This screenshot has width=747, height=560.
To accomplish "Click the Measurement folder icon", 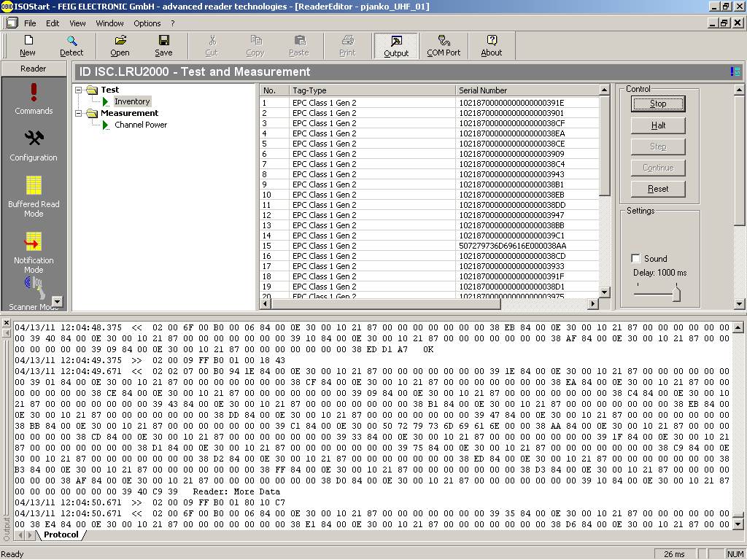I will coord(92,113).
